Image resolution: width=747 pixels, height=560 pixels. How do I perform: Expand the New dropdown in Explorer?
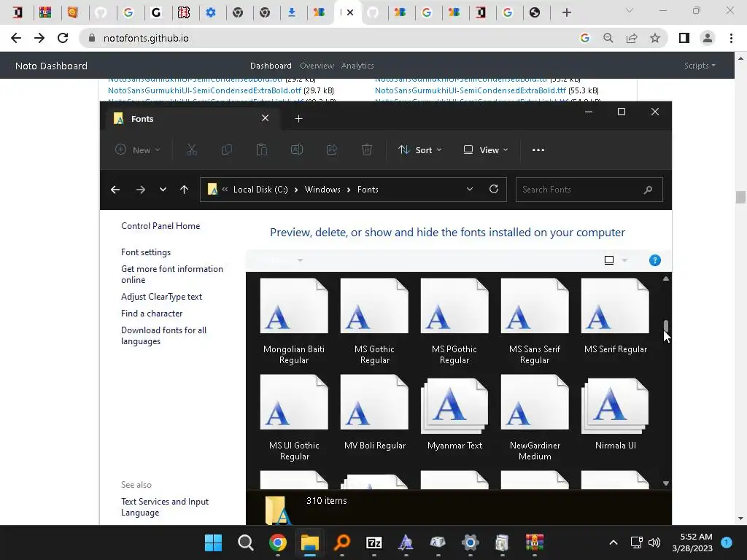(x=138, y=150)
